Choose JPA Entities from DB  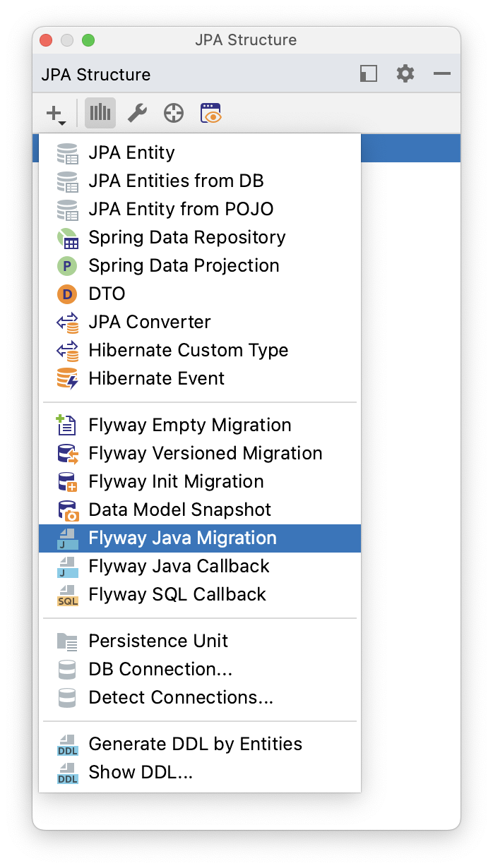point(200,181)
